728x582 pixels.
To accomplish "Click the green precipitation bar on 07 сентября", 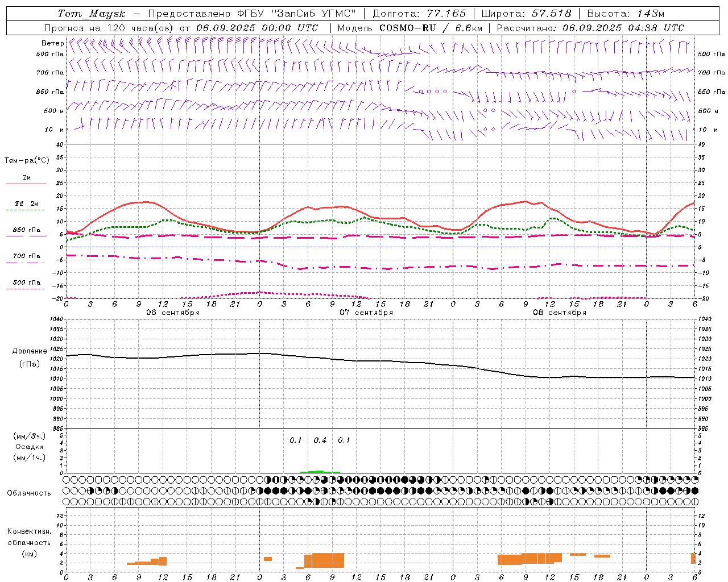I will 320,472.
